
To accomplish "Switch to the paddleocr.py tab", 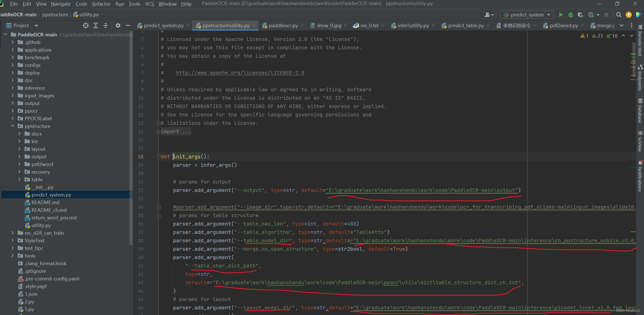I will [283, 25].
